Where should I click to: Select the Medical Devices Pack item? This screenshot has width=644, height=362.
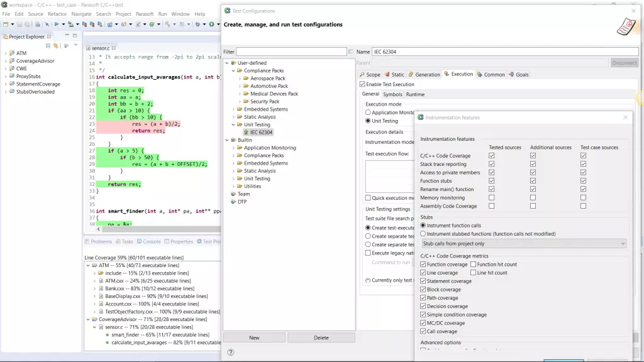(x=274, y=94)
